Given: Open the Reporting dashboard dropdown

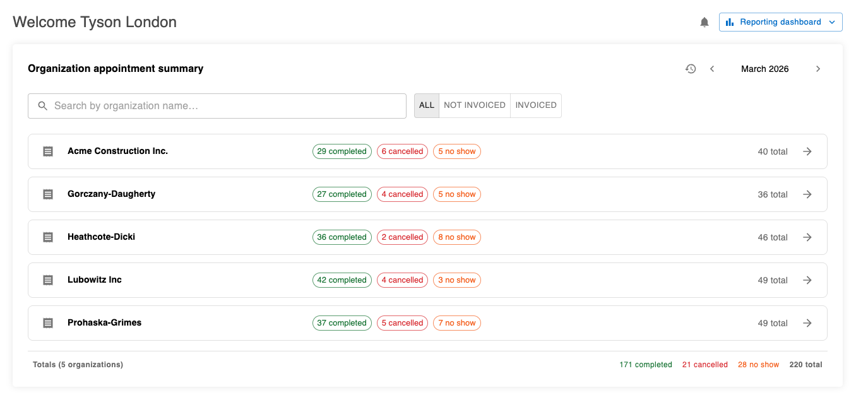Looking at the screenshot, I should (781, 22).
